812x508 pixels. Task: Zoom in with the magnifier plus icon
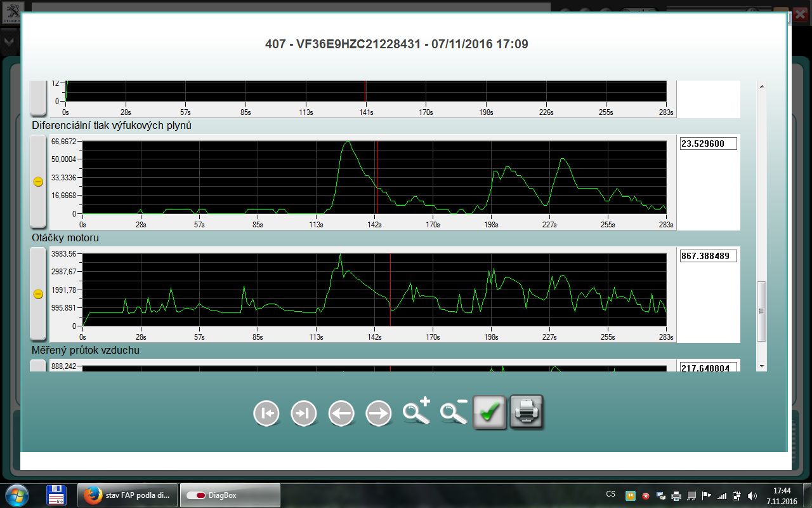[416, 411]
